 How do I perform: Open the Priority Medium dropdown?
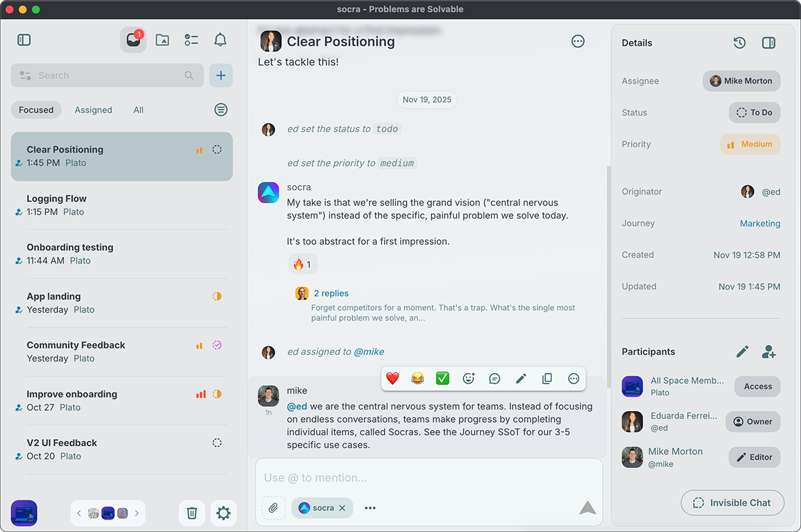tap(750, 144)
